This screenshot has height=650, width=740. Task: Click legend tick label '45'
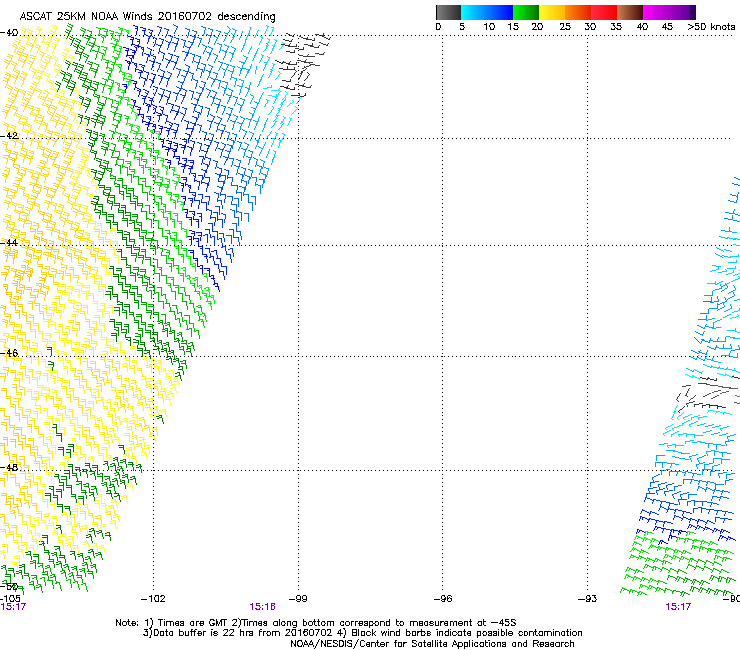click(667, 27)
